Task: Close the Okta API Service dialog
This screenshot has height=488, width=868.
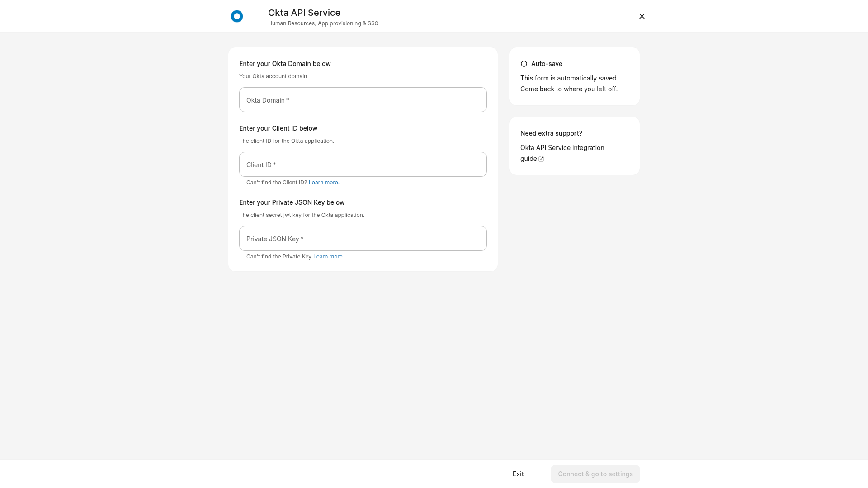Action: (x=642, y=16)
